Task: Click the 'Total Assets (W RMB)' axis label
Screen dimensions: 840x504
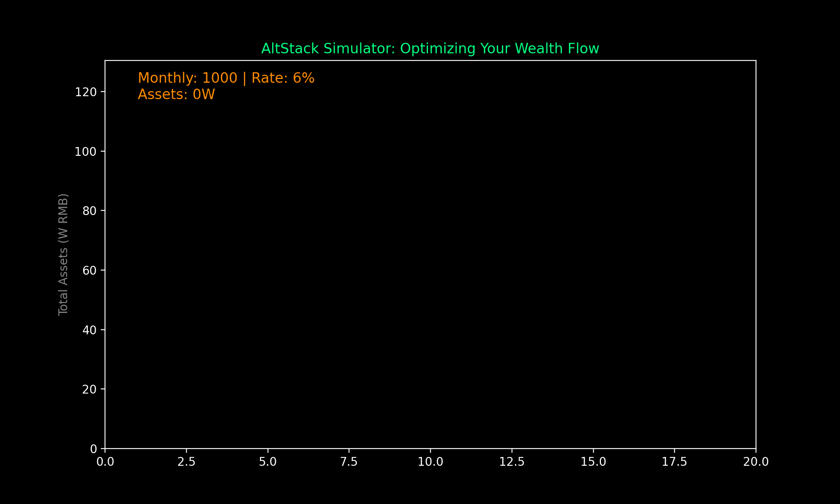Action: (63, 255)
